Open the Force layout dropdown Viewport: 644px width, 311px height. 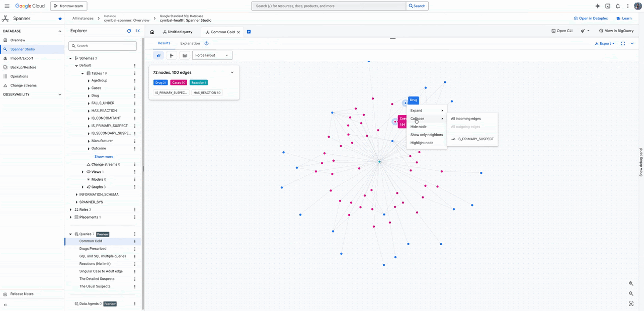click(x=212, y=55)
